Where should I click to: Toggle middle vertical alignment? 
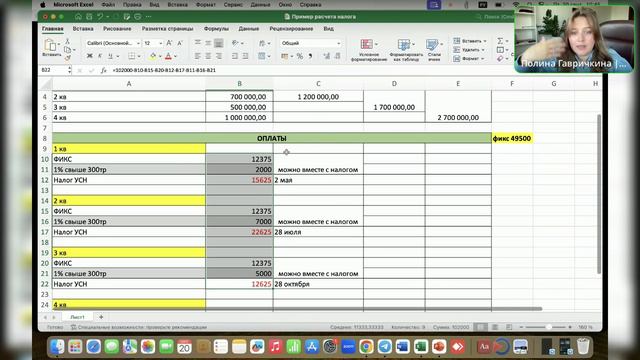click(x=208, y=43)
